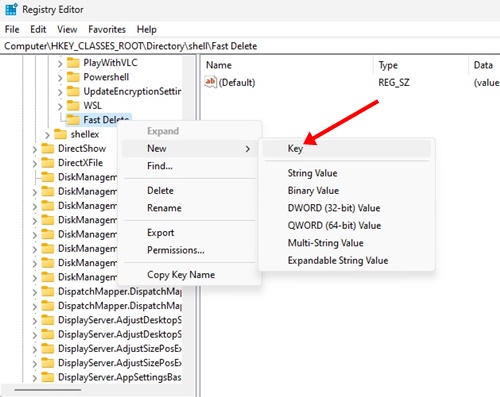The image size is (500, 397).
Task: Select the shellex folder icon
Action: click(60, 134)
